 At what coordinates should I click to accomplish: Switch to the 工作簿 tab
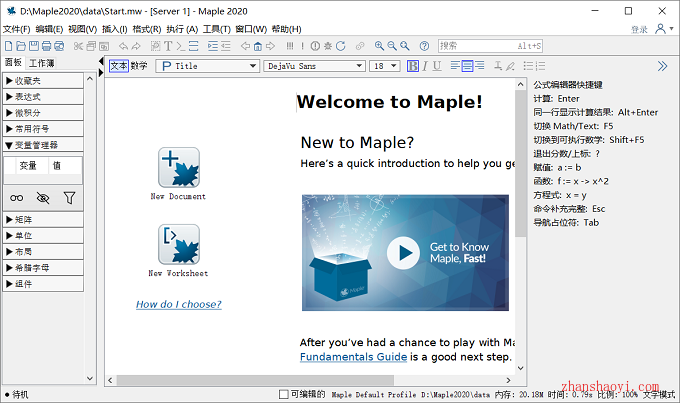42,63
